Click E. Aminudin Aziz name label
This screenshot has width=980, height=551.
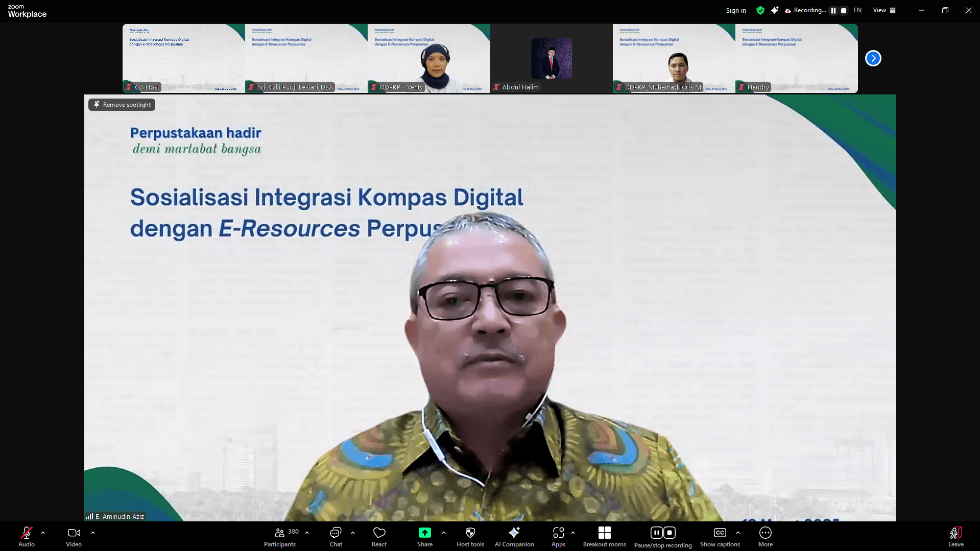(x=119, y=516)
